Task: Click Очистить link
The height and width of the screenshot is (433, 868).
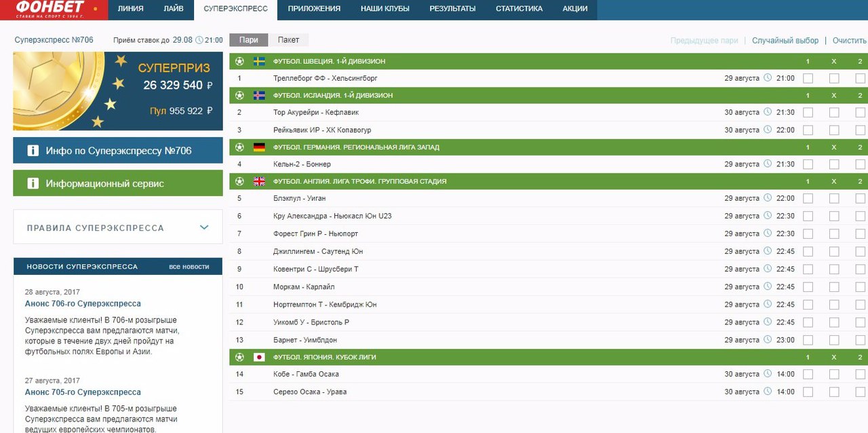Action: click(x=850, y=41)
